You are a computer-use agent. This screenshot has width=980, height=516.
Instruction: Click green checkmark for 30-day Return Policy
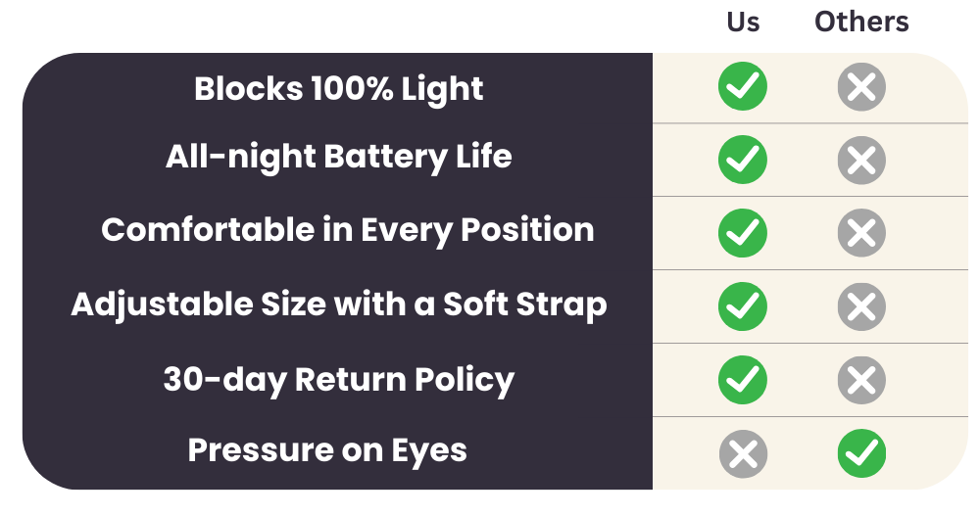[x=743, y=380]
